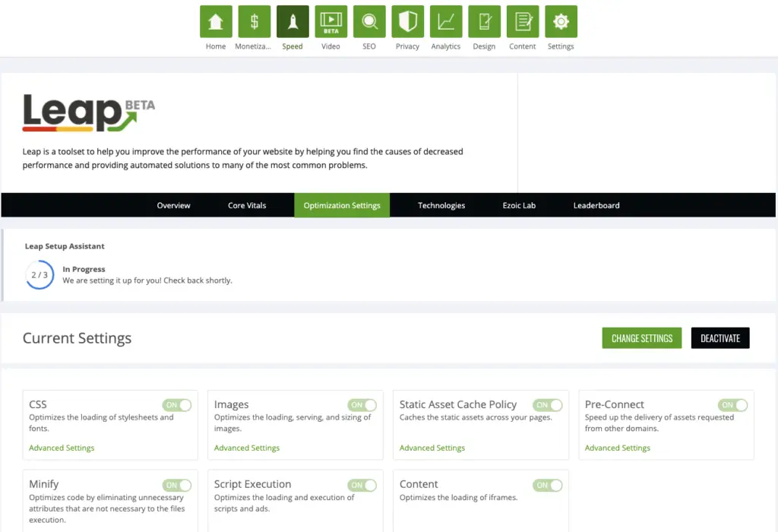Click the Pre-Connect card title

click(x=614, y=404)
